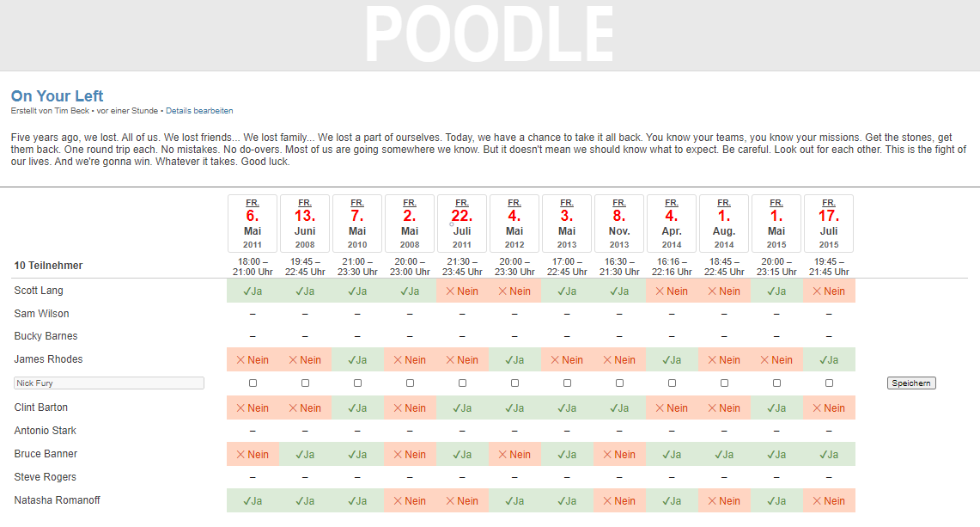Click Bruce Banner's Ja cell for 13. Juni 2008
The height and width of the screenshot is (527, 980).
[x=305, y=454]
